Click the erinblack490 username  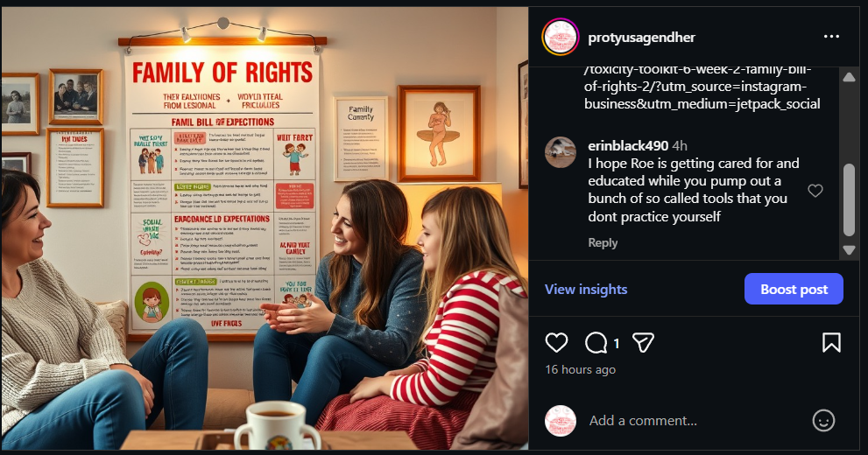click(x=628, y=145)
